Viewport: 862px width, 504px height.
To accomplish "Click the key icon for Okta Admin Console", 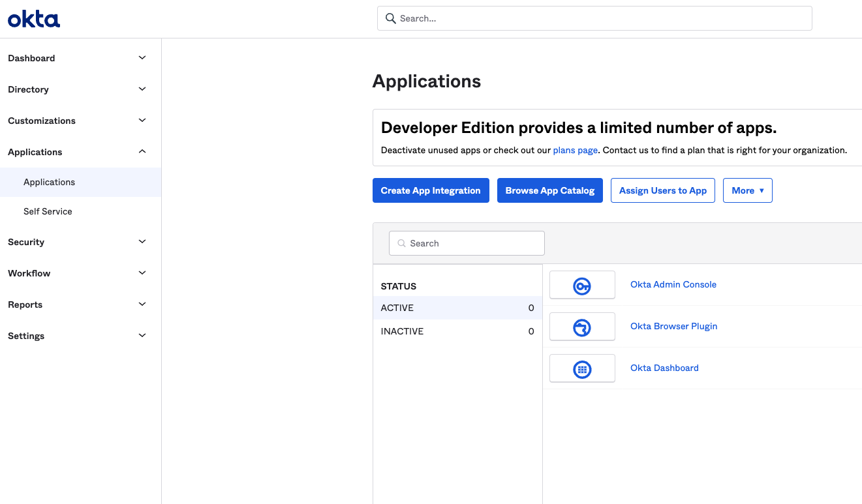I will [581, 285].
